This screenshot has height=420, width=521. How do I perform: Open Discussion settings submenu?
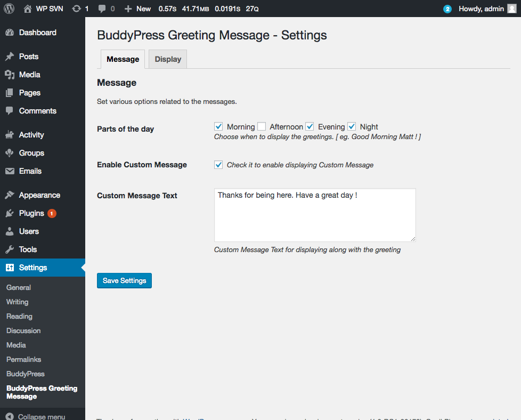tap(23, 330)
